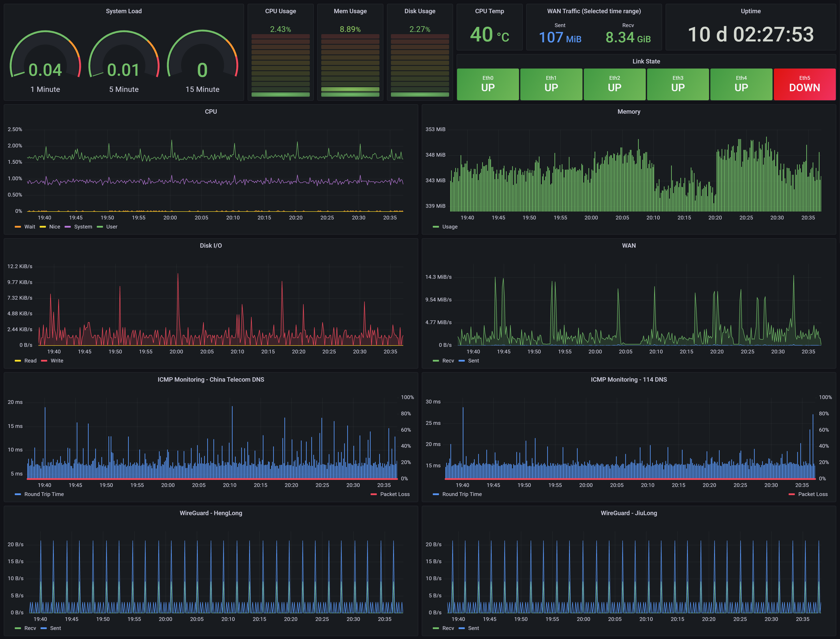The width and height of the screenshot is (840, 639).
Task: Toggle Write series in Disk I/O legend
Action: 57,360
